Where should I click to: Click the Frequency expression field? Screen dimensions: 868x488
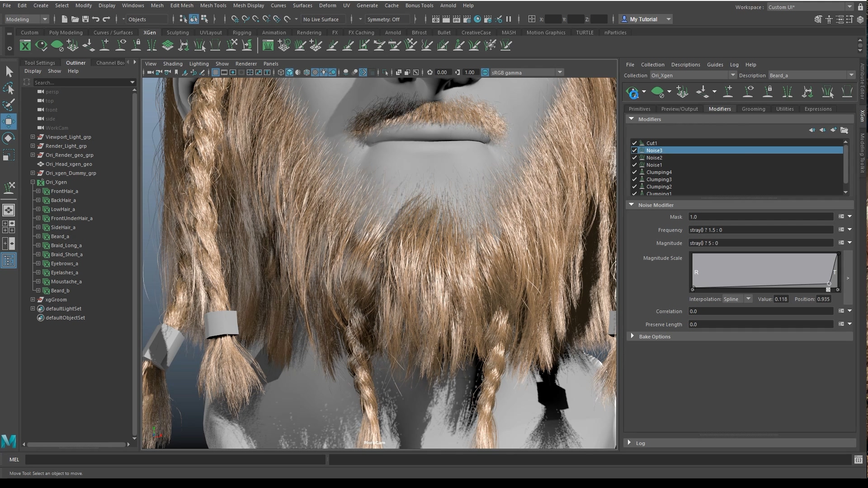pyautogui.click(x=760, y=230)
